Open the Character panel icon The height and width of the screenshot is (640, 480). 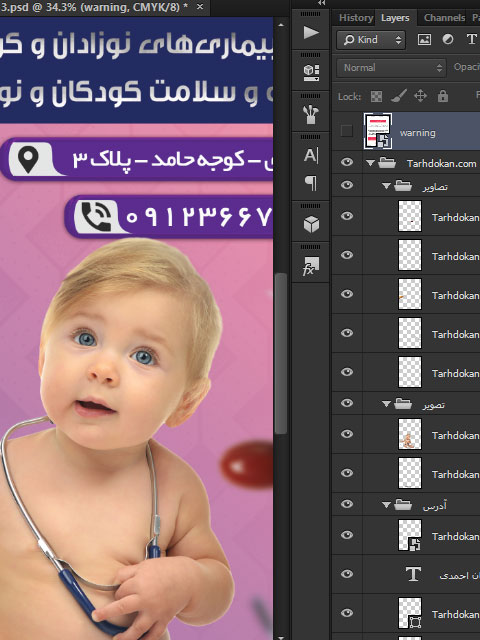[x=311, y=156]
